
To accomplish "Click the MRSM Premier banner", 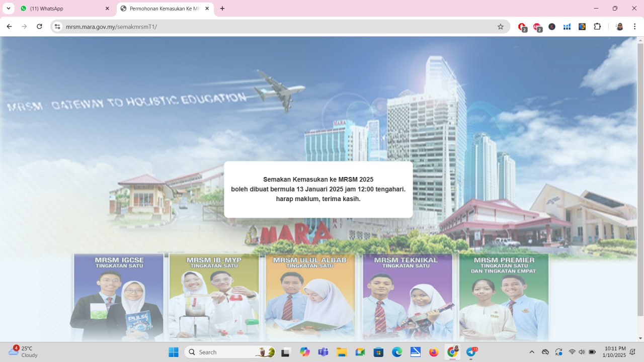I will (x=504, y=297).
